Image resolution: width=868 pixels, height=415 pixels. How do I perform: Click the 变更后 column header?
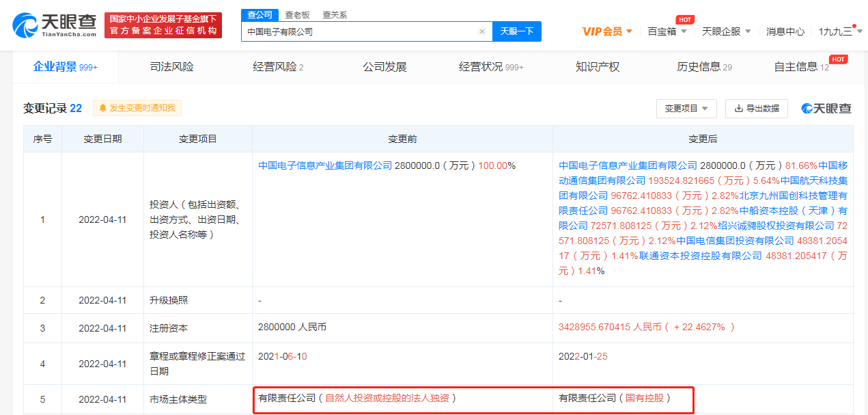click(703, 139)
